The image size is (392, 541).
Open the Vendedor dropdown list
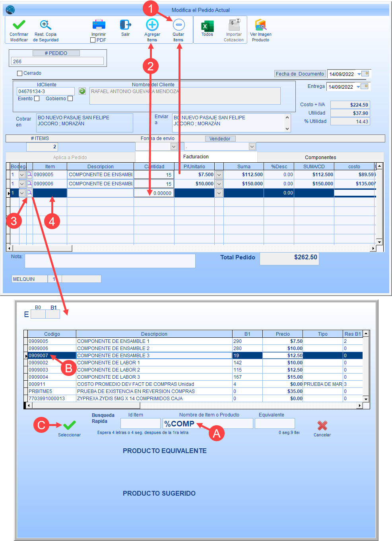252,147
